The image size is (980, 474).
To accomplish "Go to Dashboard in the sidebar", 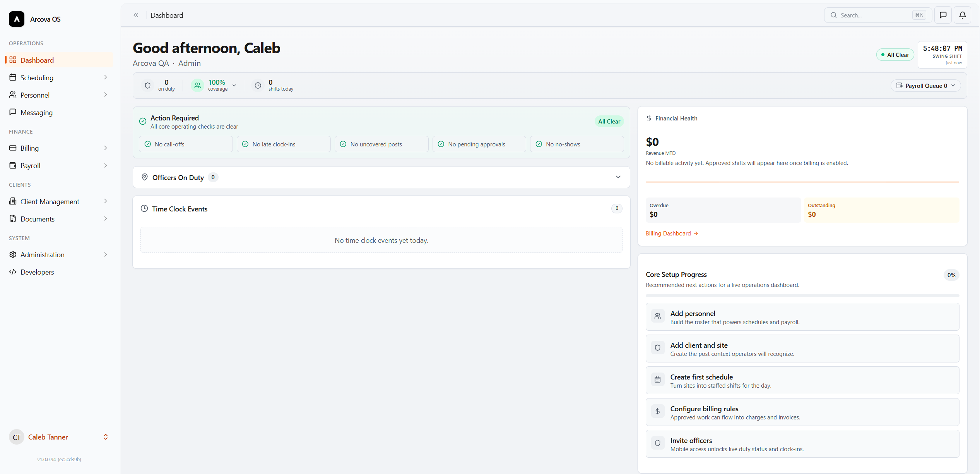I will (59, 60).
